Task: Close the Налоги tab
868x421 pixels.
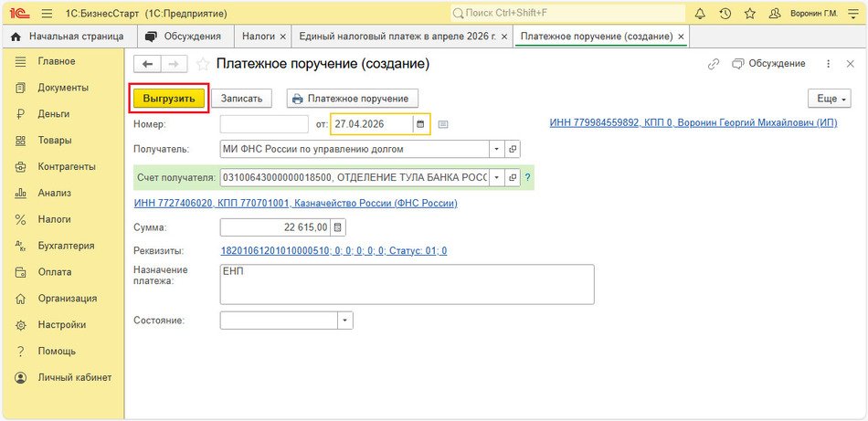Action: pyautogui.click(x=283, y=37)
